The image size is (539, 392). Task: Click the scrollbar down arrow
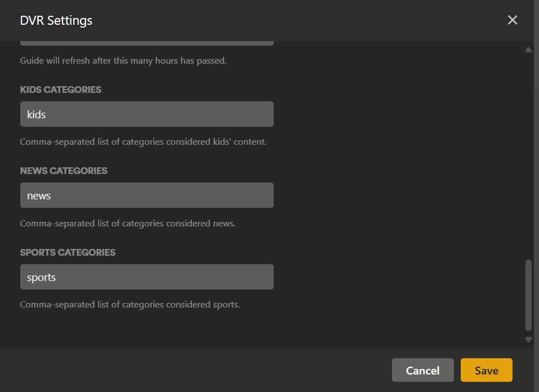coord(528,339)
